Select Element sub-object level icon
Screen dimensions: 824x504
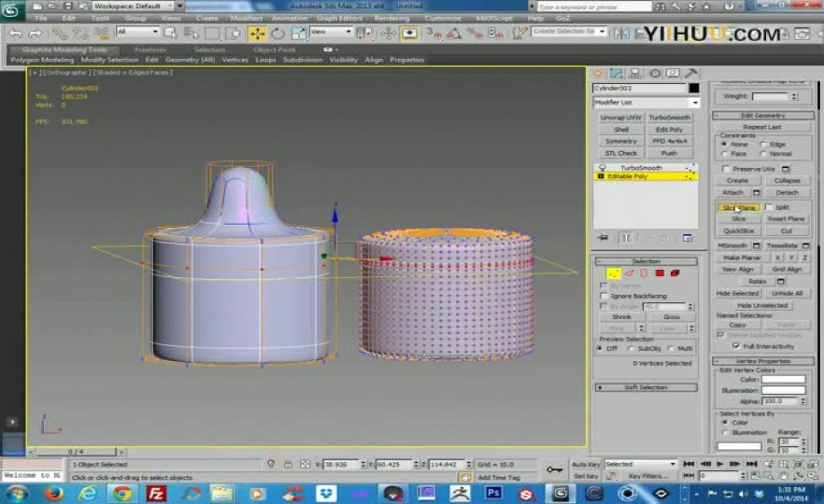point(675,273)
